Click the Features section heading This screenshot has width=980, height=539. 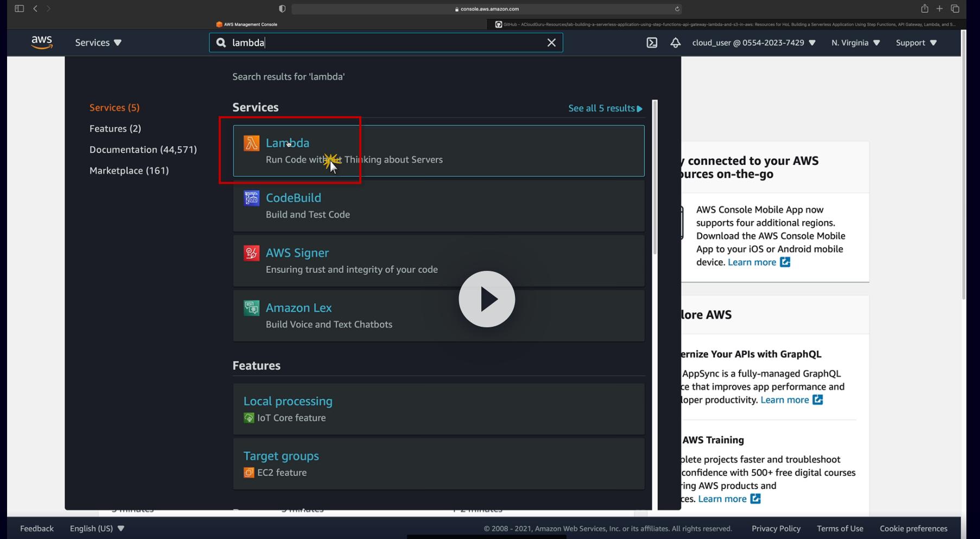(x=257, y=366)
